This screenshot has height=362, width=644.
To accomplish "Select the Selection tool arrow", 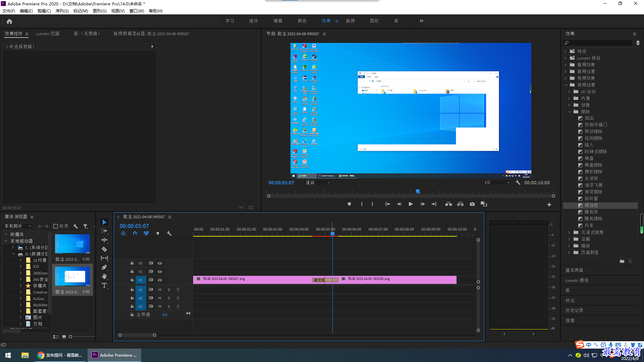I will coord(104,222).
